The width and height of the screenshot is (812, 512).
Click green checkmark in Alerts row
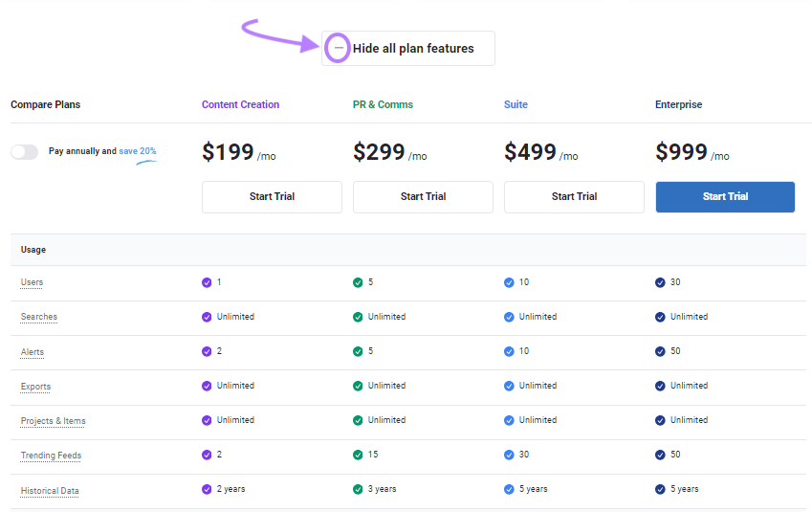[x=358, y=351]
